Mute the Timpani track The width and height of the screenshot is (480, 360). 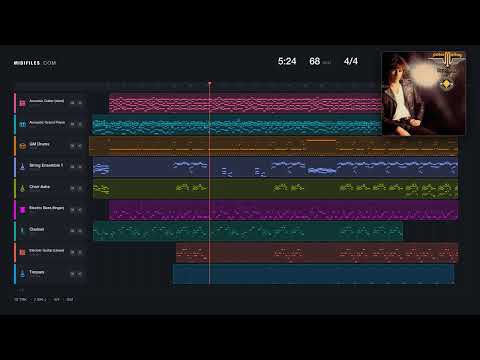[x=72, y=274]
